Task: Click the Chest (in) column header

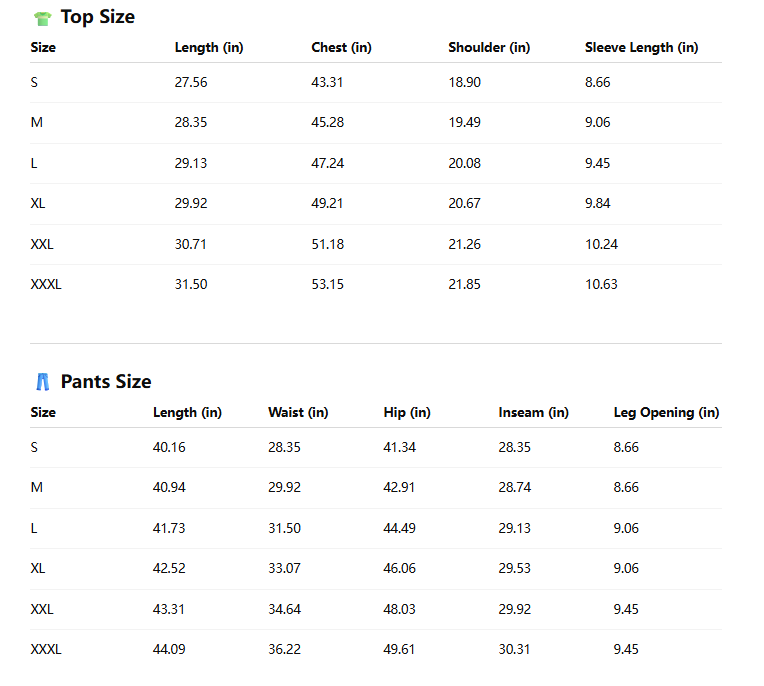Action: pyautogui.click(x=341, y=47)
